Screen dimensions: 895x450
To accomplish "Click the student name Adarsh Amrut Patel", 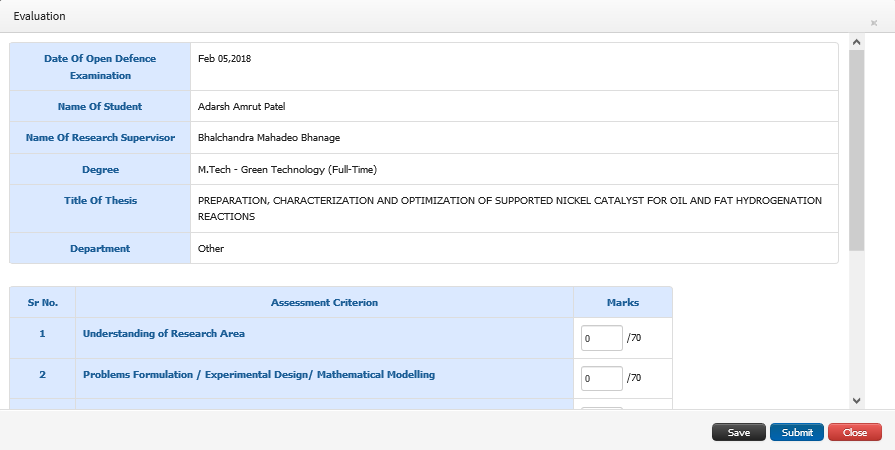I will [241, 106].
